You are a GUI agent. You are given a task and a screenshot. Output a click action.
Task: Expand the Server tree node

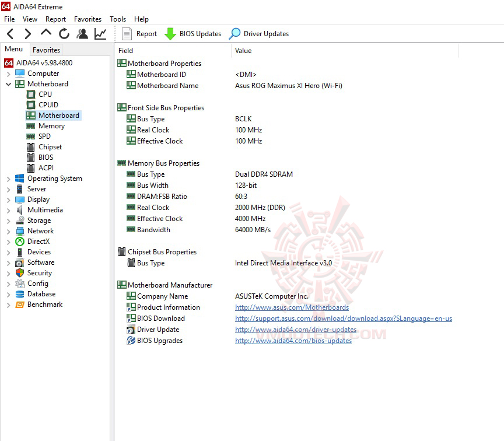click(x=8, y=190)
